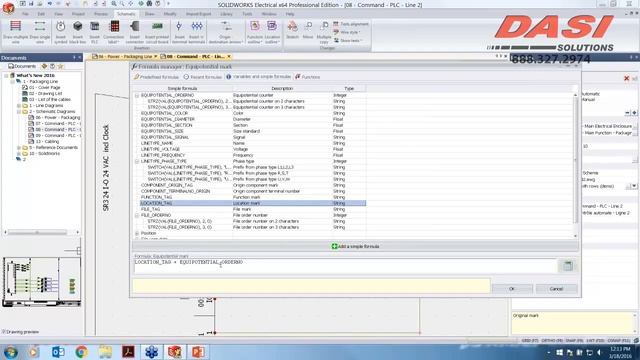Click the copy formula icon beside formula field
Screen dimensions: 640x360
coord(567,266)
